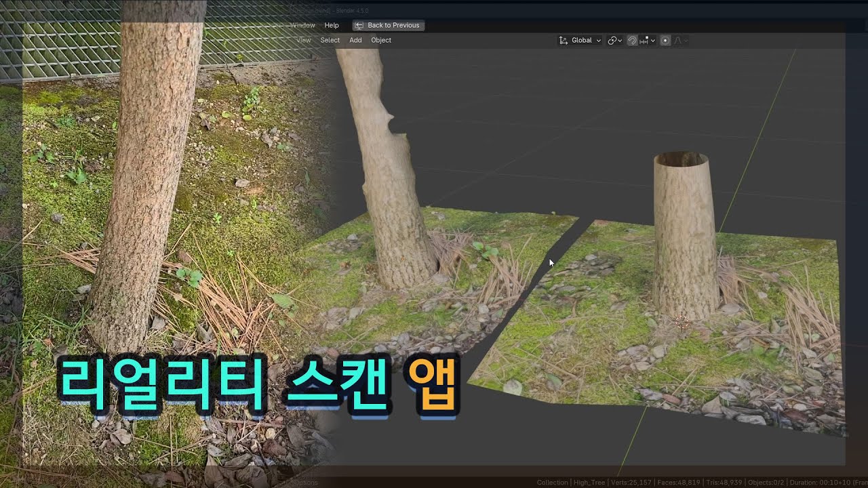Viewport: 868px width, 488px height.
Task: Open the Window menu
Action: coord(302,25)
